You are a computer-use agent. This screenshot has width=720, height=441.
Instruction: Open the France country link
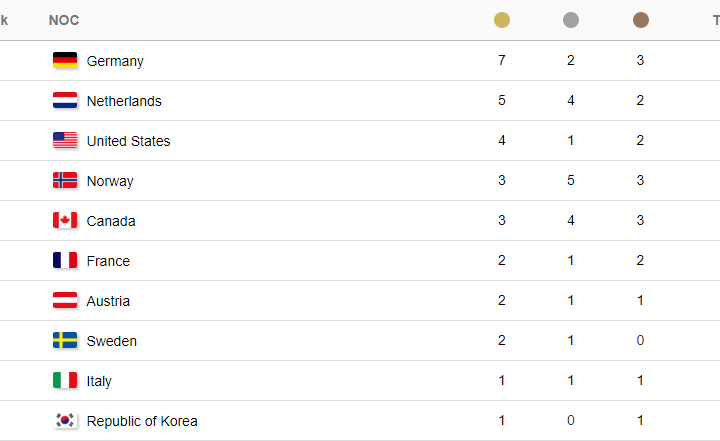108,261
